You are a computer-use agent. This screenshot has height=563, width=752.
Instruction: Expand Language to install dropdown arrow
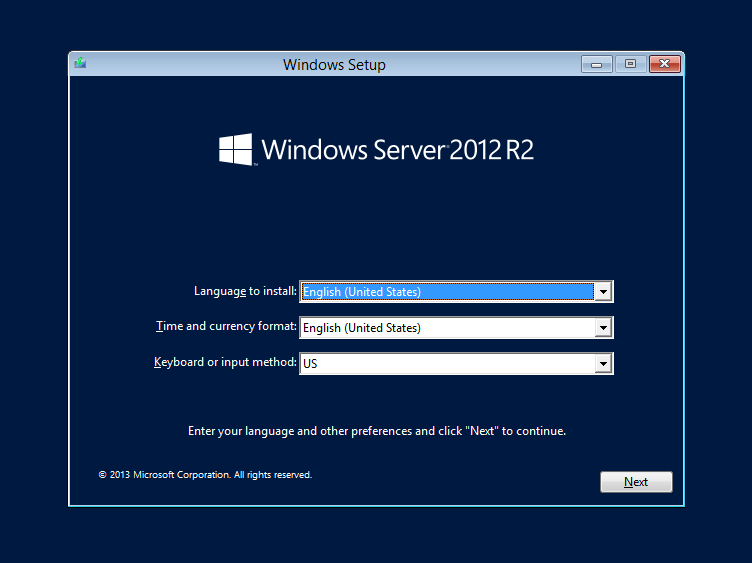coord(602,292)
